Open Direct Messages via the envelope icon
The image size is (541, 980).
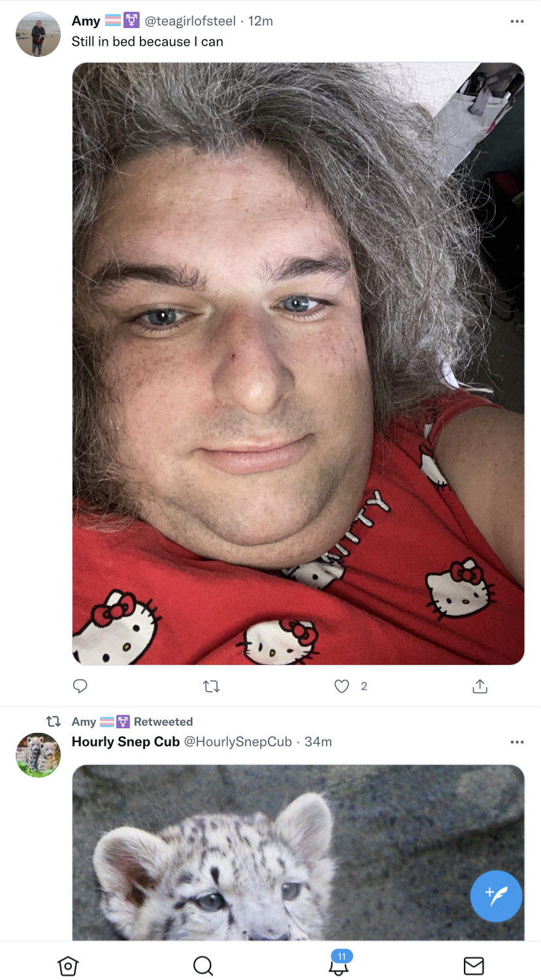tap(474, 965)
